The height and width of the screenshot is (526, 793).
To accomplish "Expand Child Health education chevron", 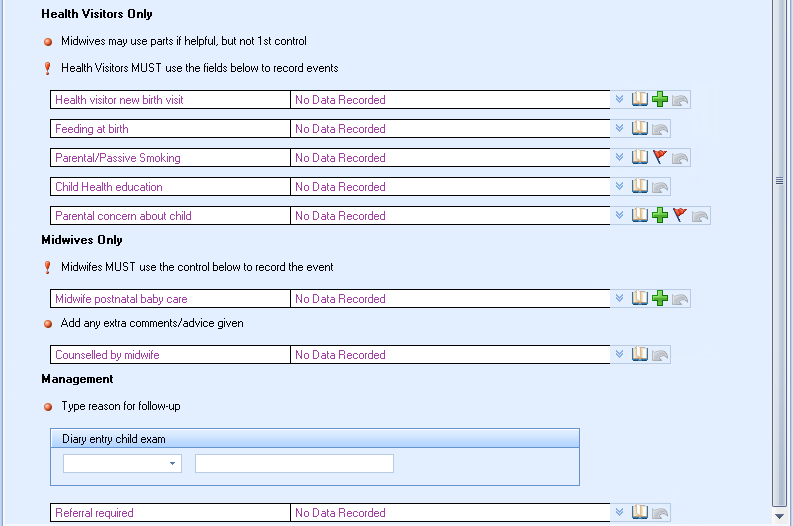I will 620,186.
